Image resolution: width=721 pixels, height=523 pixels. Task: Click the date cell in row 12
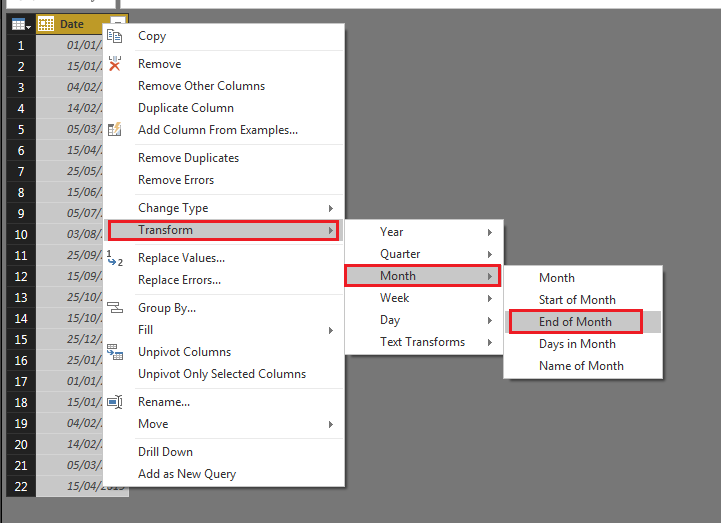(70, 276)
